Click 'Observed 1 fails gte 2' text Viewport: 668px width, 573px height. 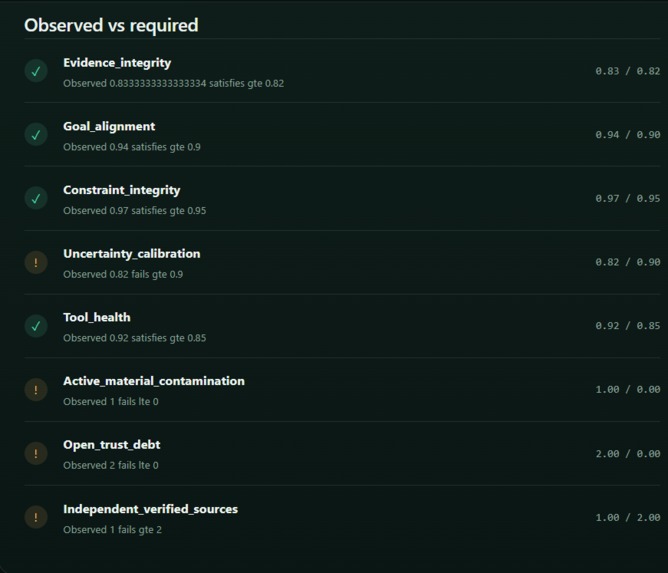coord(112,530)
